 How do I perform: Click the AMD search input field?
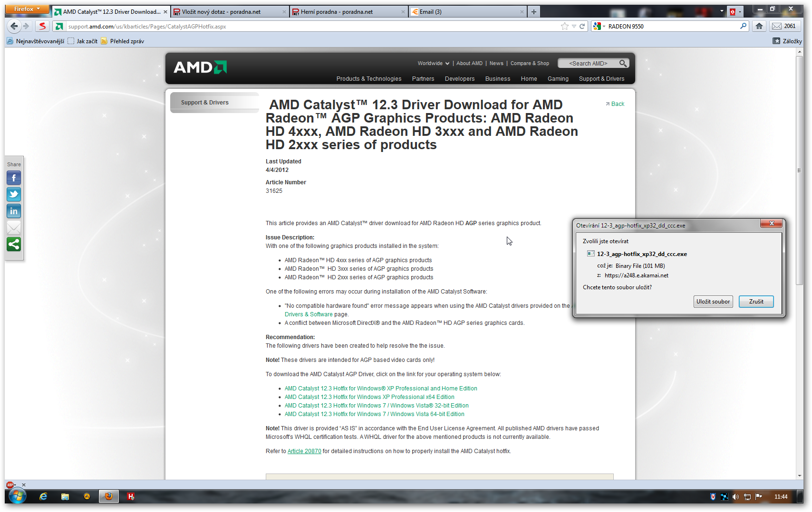point(588,63)
